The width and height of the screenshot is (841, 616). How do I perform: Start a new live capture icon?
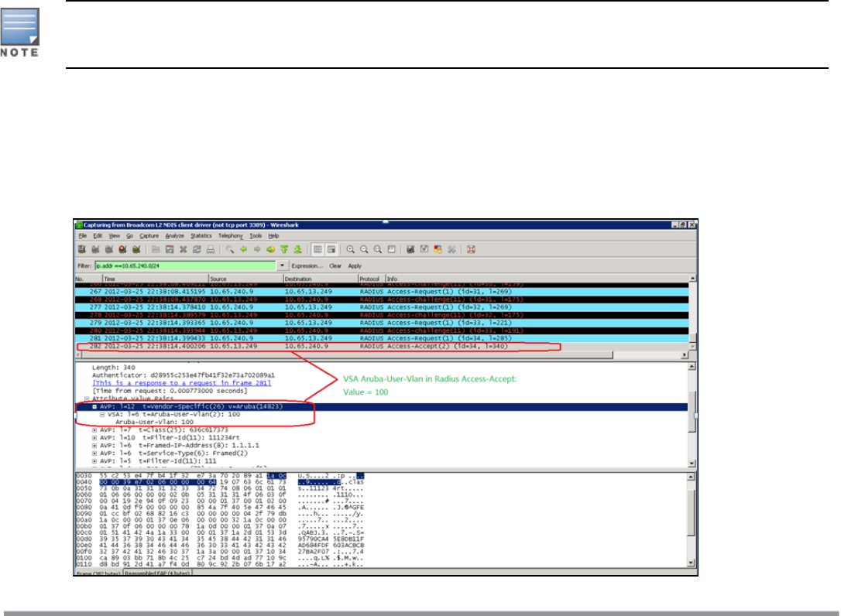109,249
